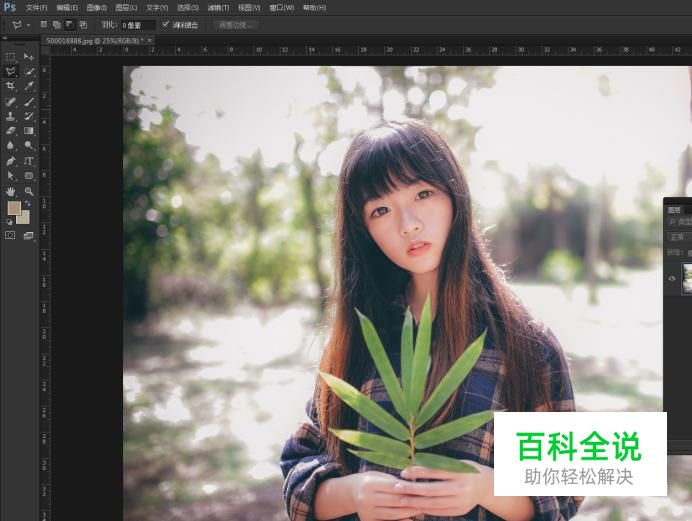Select the Eraser tool
This screenshot has height=521, width=692.
(11, 131)
